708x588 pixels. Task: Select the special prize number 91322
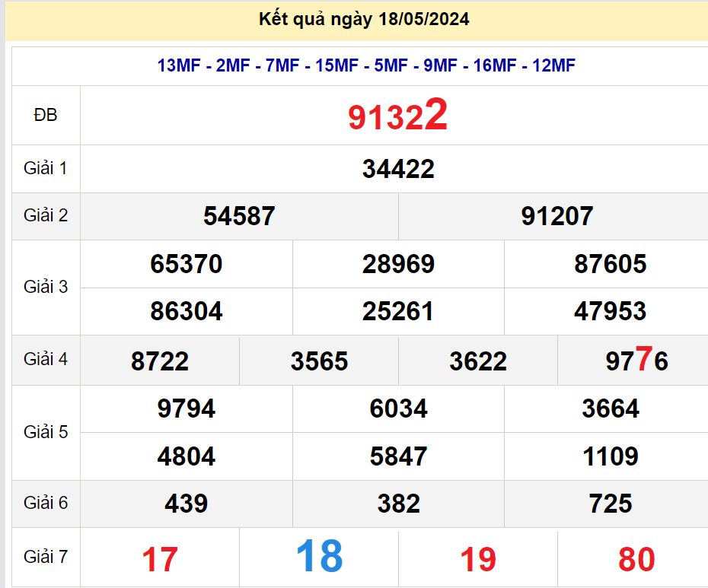[397, 116]
